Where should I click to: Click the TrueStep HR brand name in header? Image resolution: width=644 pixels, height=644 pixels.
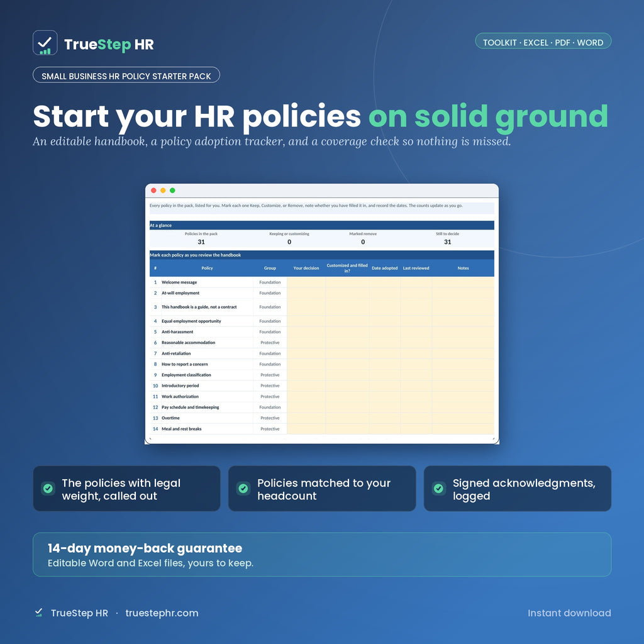109,45
